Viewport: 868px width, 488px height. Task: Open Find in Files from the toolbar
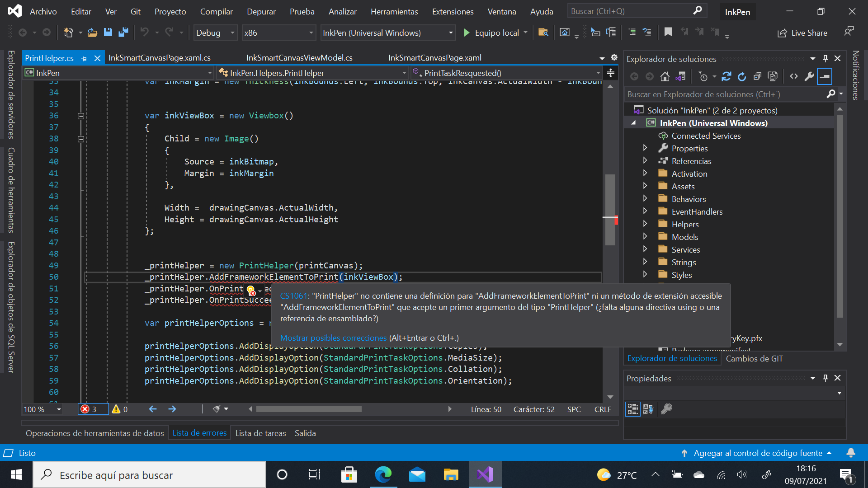[543, 33]
